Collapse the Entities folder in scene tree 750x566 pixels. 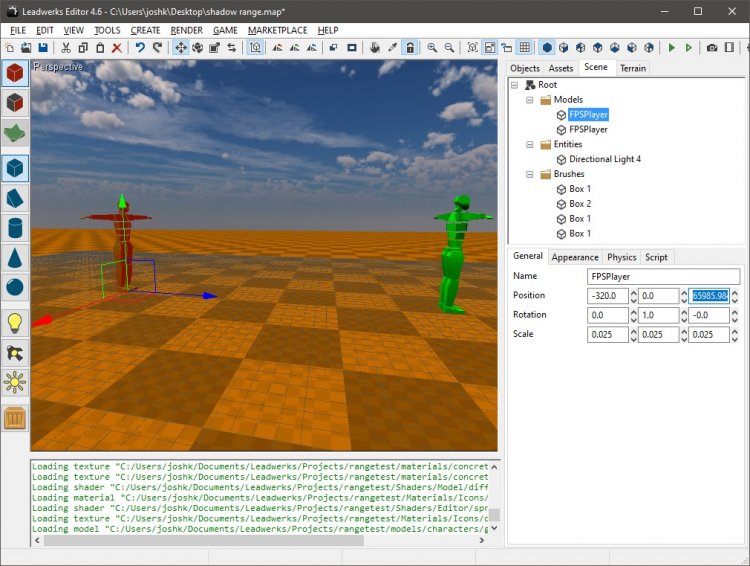(530, 144)
